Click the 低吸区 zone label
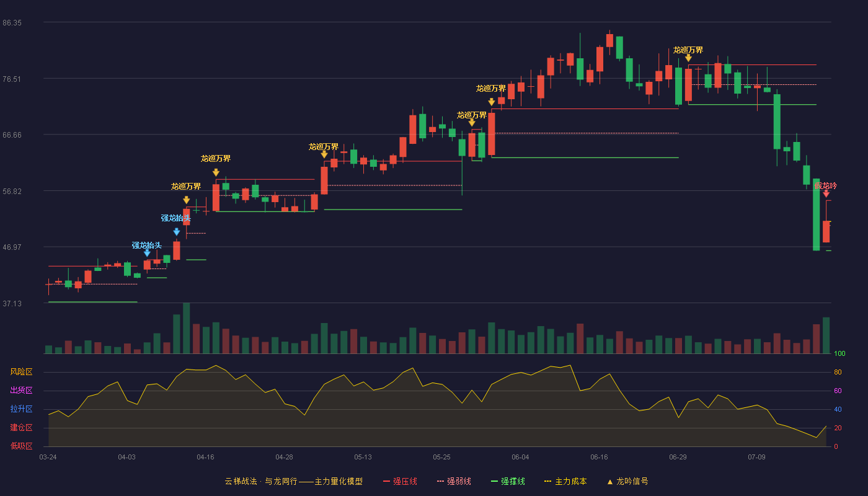This screenshot has height=496, width=868. point(21,446)
